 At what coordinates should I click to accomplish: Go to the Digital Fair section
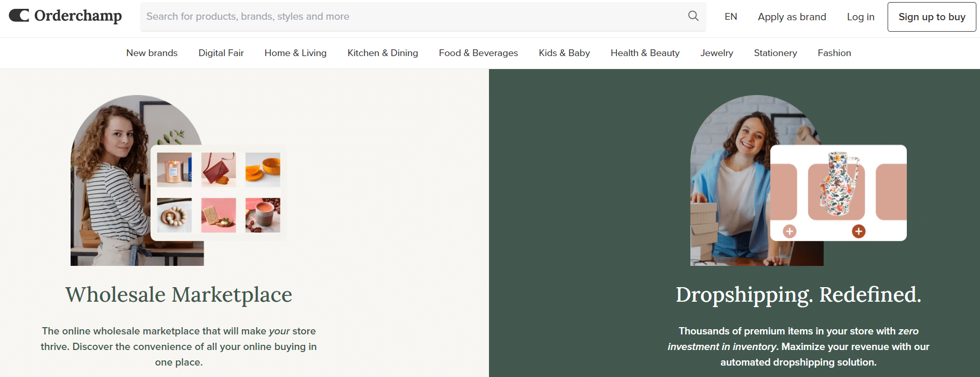pos(221,53)
